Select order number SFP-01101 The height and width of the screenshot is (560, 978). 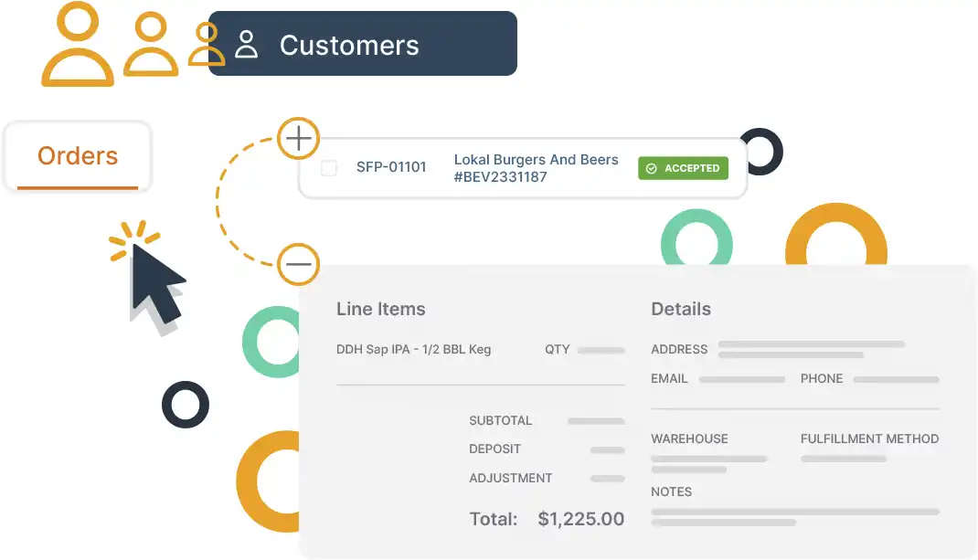click(391, 167)
